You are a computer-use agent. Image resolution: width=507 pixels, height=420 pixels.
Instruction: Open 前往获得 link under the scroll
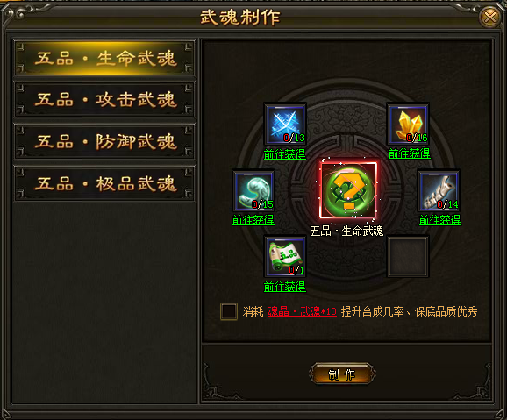[285, 287]
